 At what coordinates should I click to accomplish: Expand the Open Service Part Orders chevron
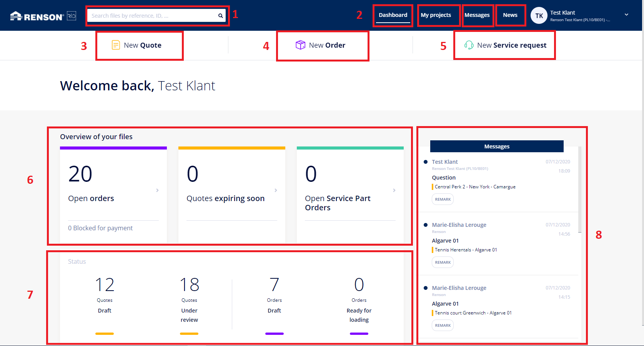point(394,190)
